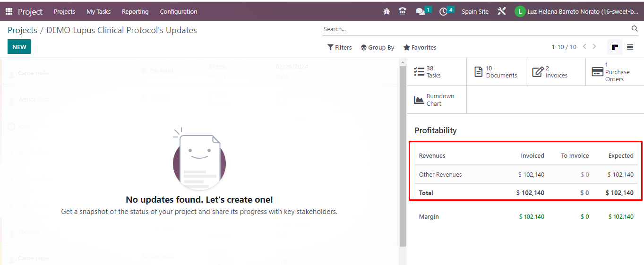644x265 pixels.
Task: Click the debug bug icon
Action: (386, 11)
